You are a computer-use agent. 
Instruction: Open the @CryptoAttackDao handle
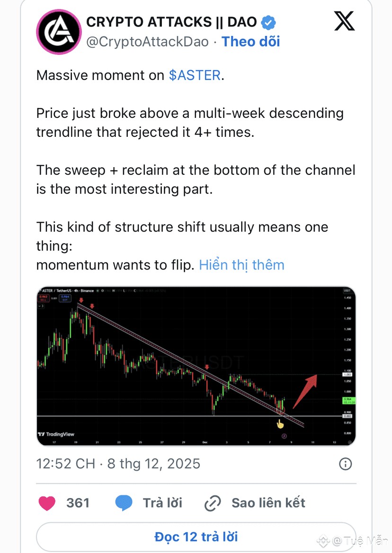[147, 42]
